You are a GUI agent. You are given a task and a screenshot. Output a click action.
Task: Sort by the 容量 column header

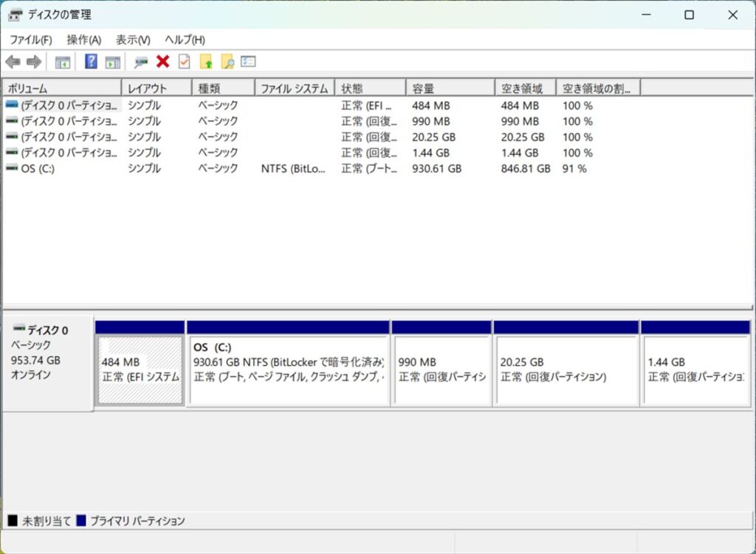tap(450, 89)
